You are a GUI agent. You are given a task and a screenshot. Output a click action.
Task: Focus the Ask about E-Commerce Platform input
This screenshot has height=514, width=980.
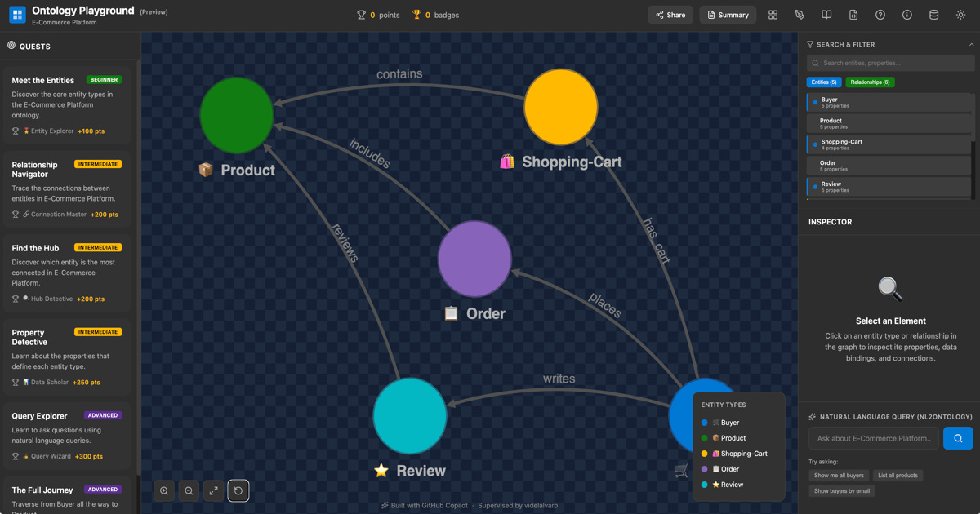click(874, 438)
